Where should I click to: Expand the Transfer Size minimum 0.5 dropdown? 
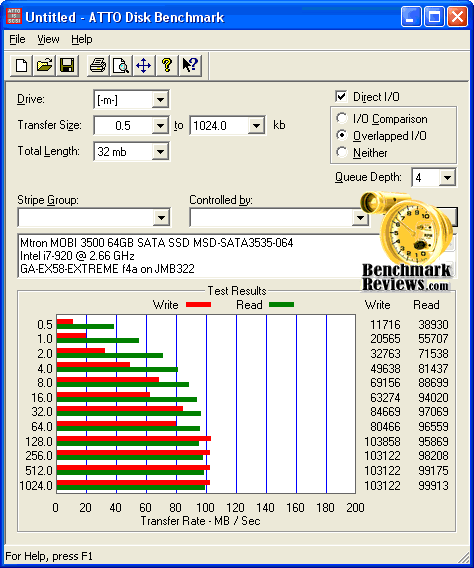point(160,126)
